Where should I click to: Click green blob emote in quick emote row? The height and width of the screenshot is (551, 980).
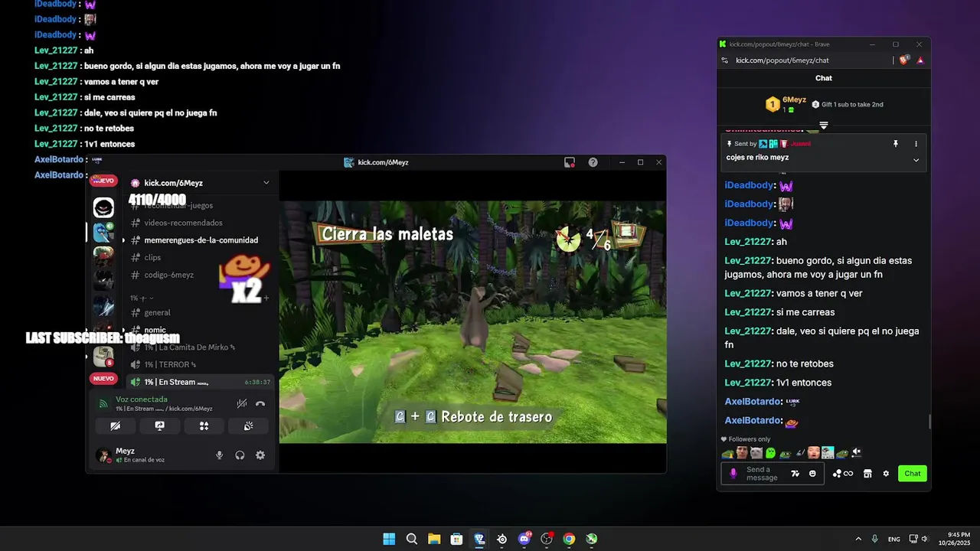tap(770, 452)
